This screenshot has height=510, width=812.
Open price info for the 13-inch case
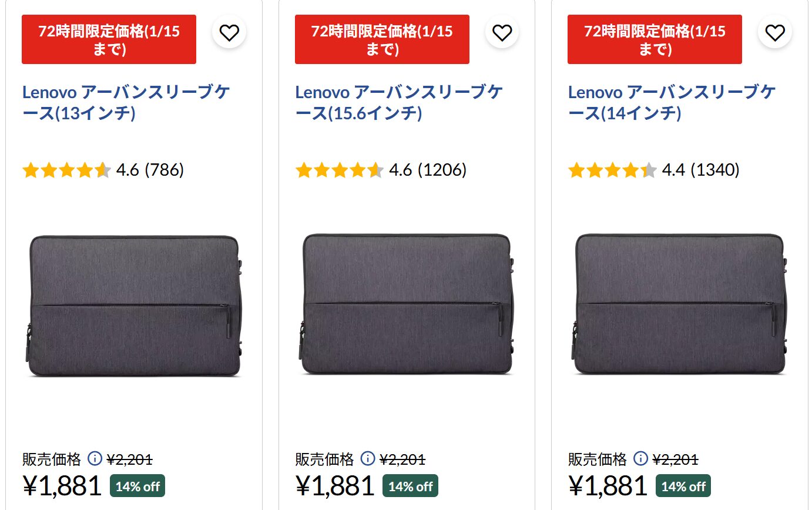(x=94, y=459)
